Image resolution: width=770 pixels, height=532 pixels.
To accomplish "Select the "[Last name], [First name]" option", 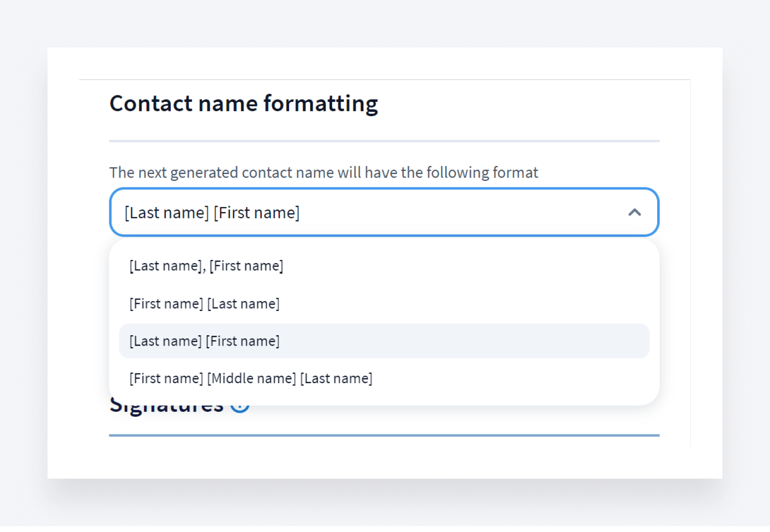I will click(x=206, y=266).
